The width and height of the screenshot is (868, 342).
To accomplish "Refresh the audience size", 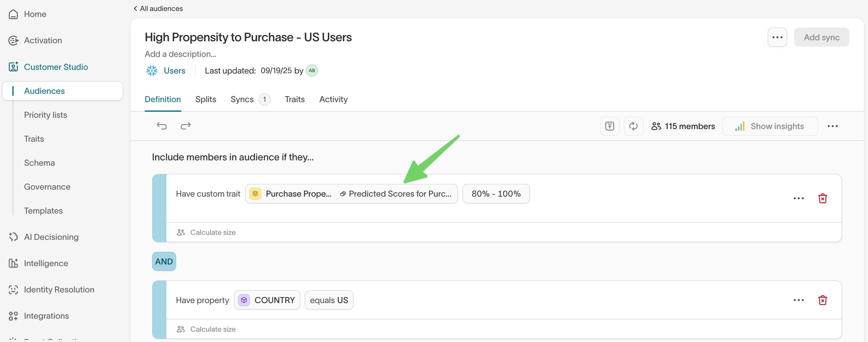I will click(x=633, y=126).
